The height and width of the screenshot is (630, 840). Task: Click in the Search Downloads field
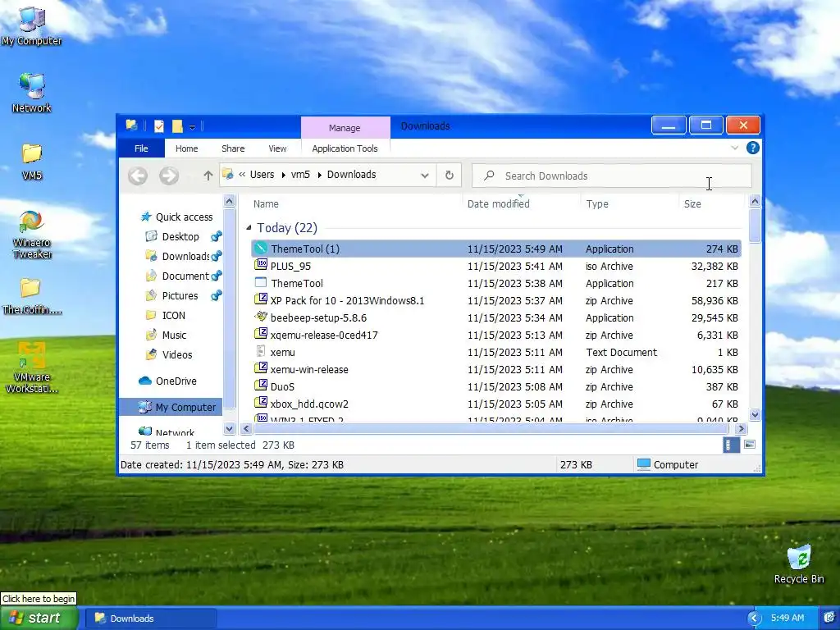(611, 176)
